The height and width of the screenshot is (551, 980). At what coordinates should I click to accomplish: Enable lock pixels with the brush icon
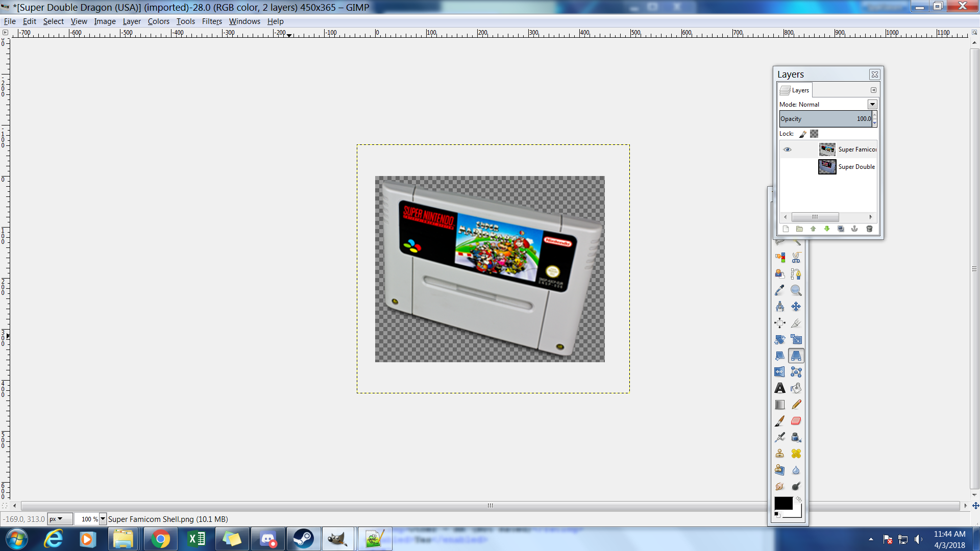pos(802,133)
